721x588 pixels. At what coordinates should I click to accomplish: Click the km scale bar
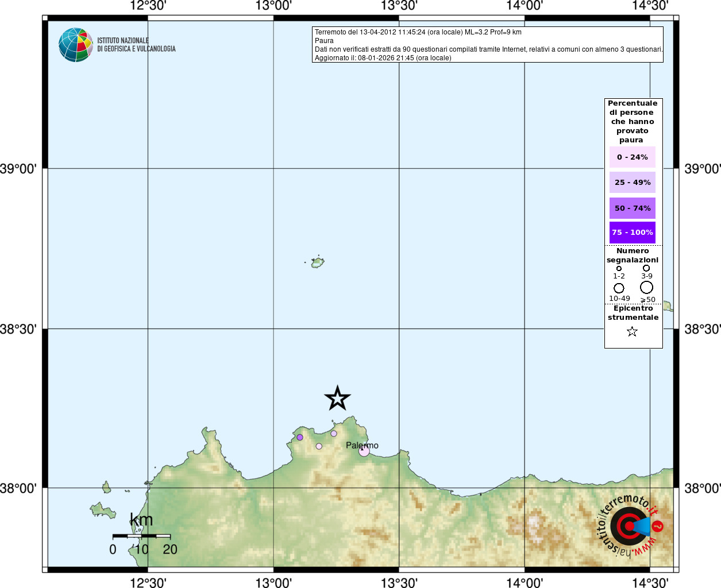tap(141, 536)
